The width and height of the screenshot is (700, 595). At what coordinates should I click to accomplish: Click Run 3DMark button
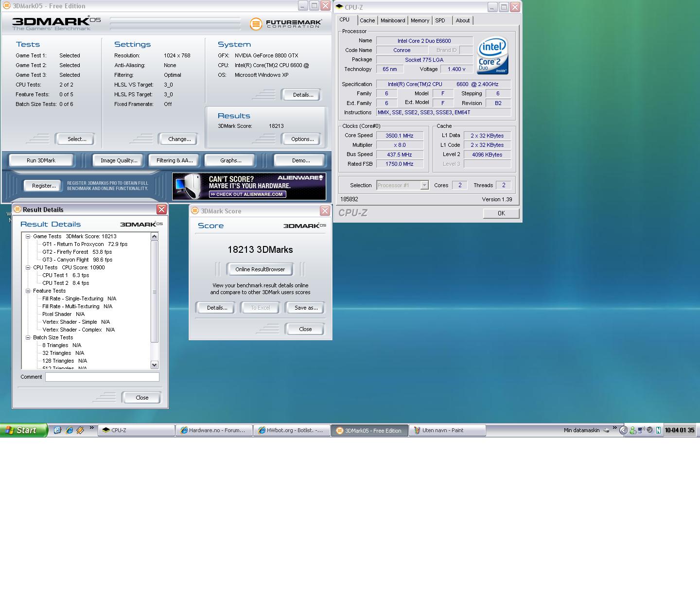tap(41, 160)
